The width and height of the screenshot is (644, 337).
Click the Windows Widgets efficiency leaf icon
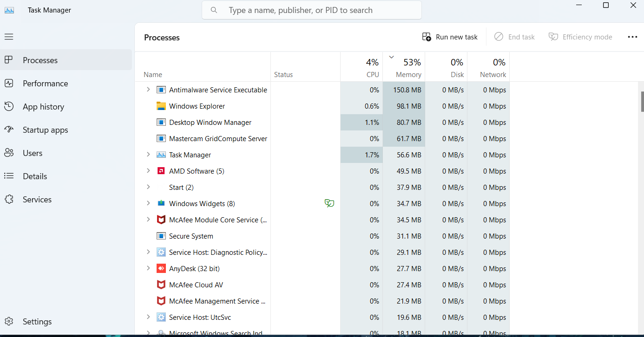point(329,203)
